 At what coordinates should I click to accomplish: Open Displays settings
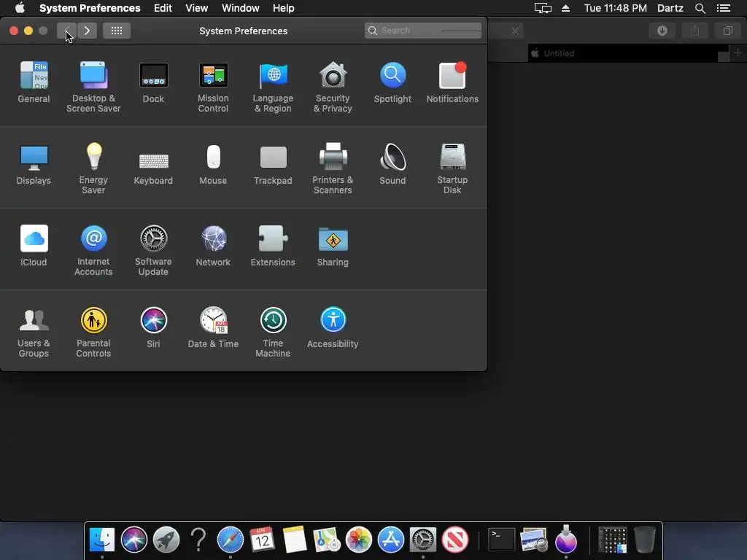click(34, 164)
